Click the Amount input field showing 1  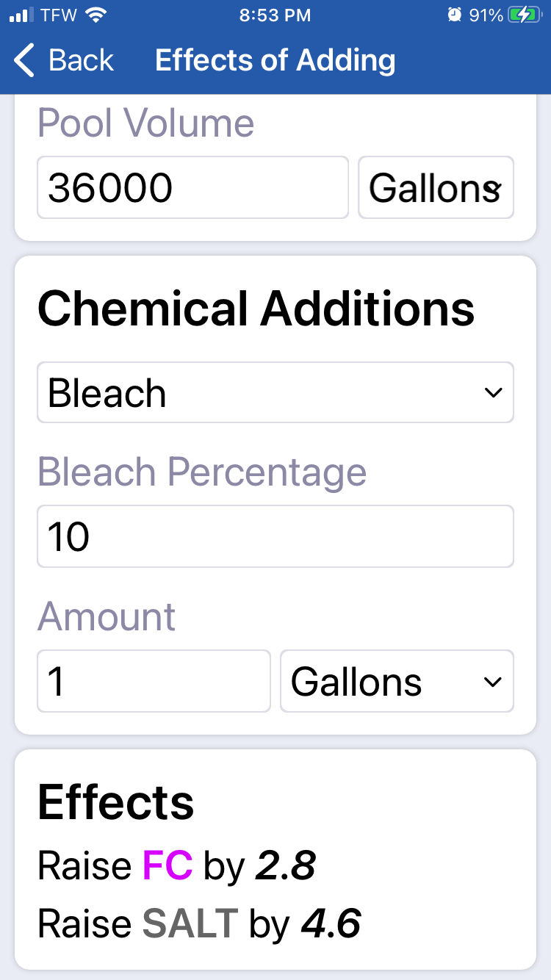click(x=154, y=681)
